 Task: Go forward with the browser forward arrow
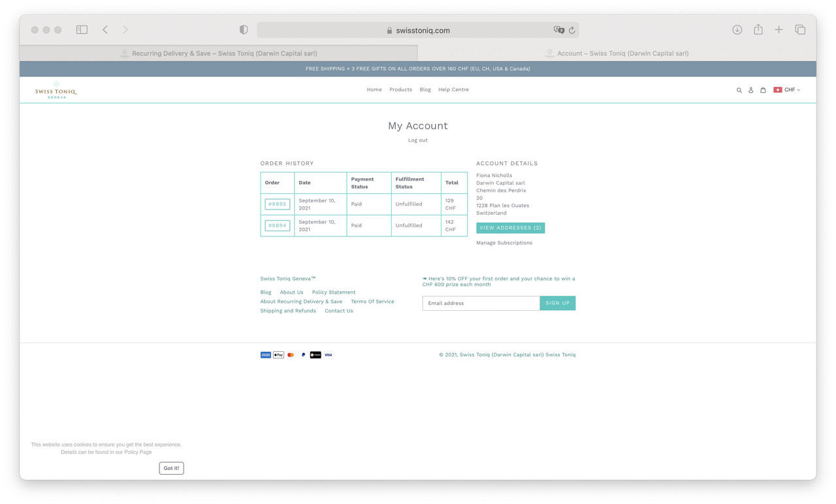(x=125, y=29)
